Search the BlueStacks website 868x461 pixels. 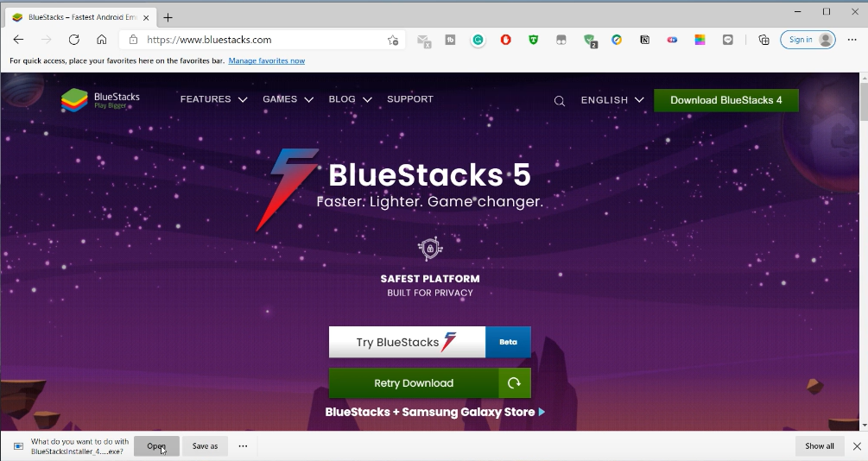click(559, 101)
